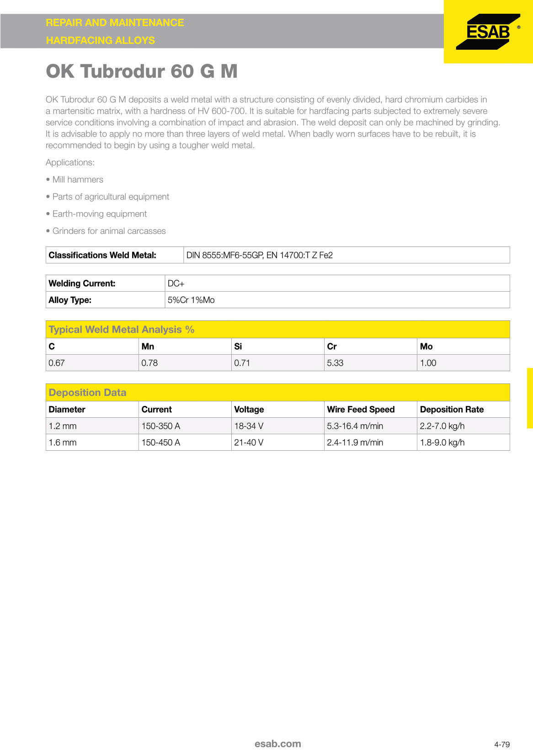This screenshot has width=533, height=756.
Task: Click the '18-34 V' voltage cell
Action: click(278, 426)
